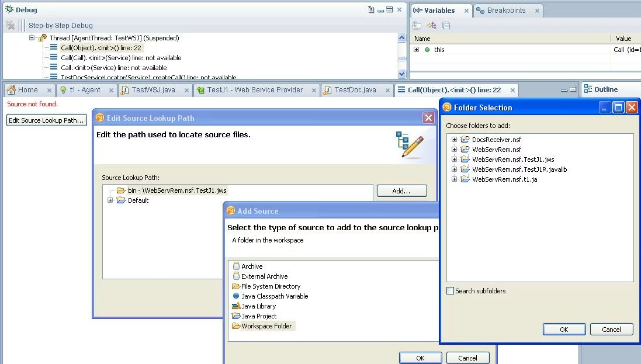Click the Add... button for lookup path

[401, 191]
